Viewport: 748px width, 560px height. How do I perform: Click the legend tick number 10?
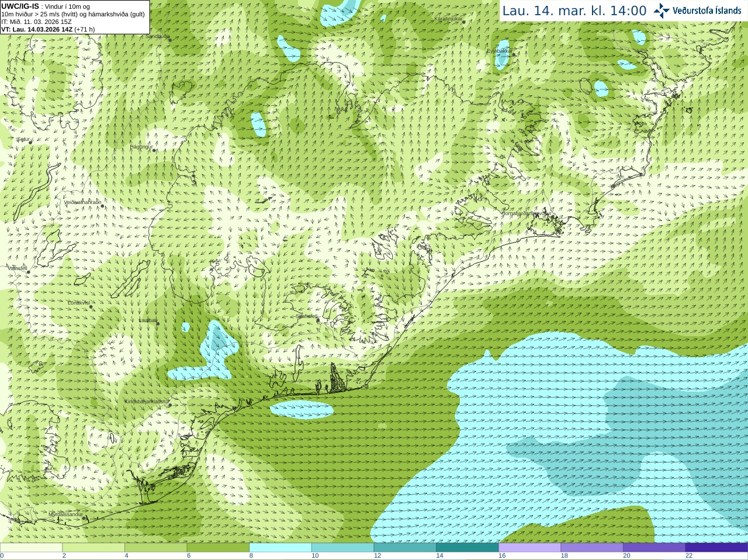(315, 556)
